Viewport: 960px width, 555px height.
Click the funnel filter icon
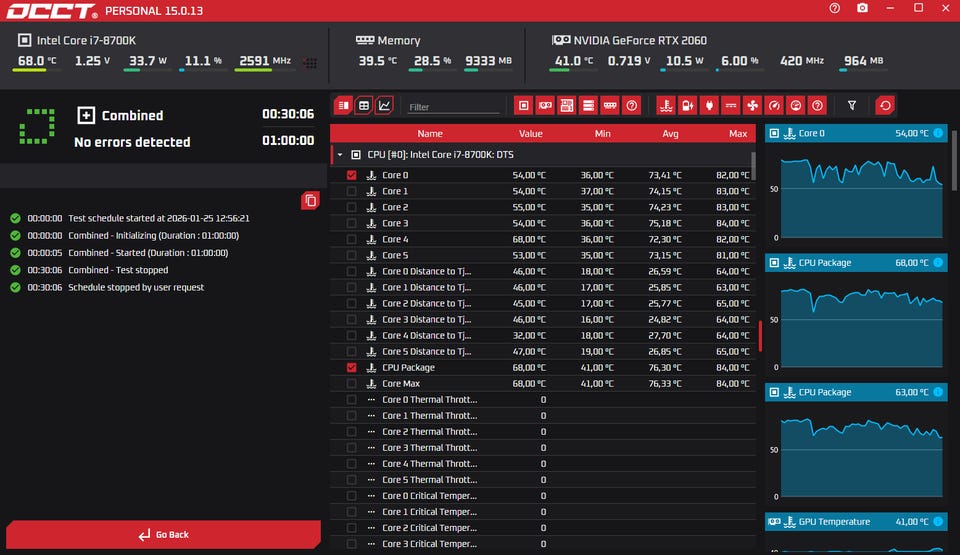pos(851,105)
